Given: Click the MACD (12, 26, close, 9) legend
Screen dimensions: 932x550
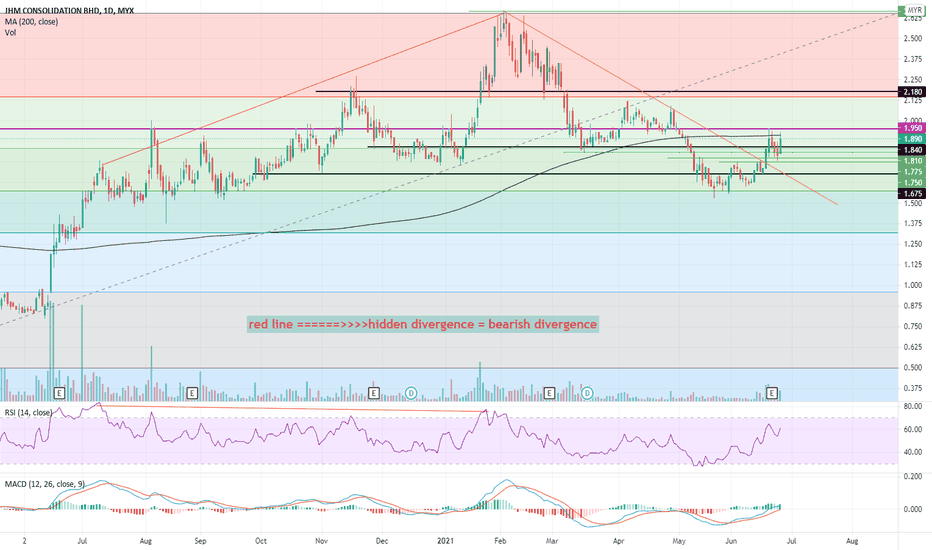Looking at the screenshot, I should [45, 484].
